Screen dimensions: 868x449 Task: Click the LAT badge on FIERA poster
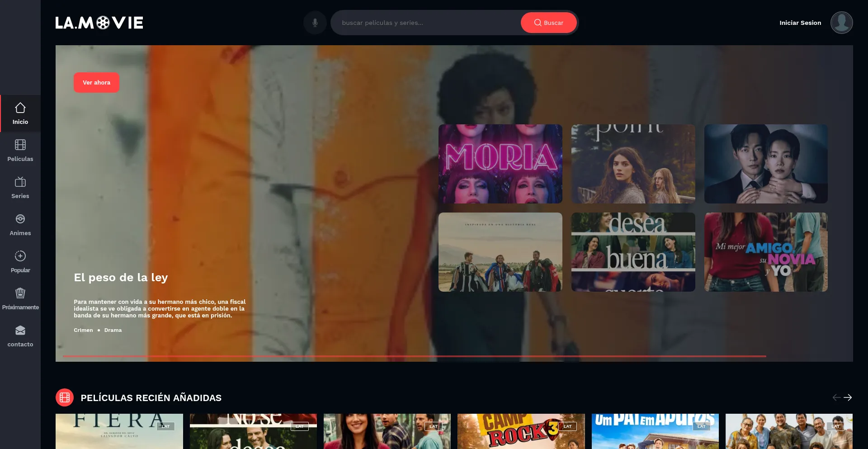pos(166,426)
